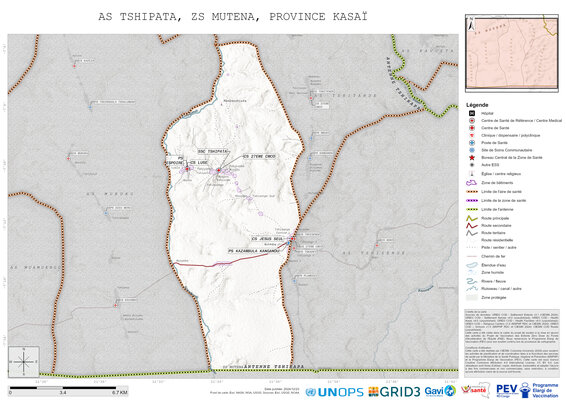566x400 pixels.
Task: Click the Centre de Santé legend symbol
Action: (x=471, y=128)
